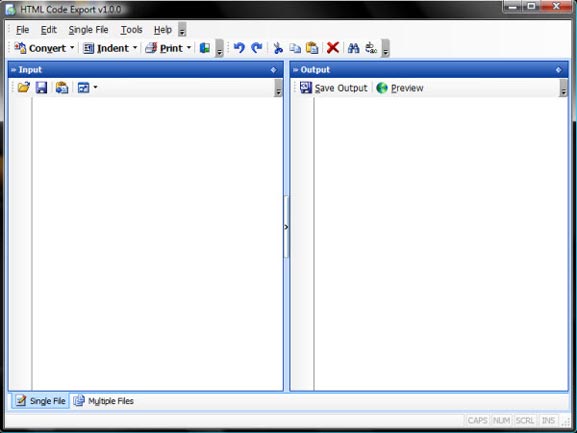Image resolution: width=577 pixels, height=433 pixels.
Task: Toggle the Output panel pin diamond
Action: [x=559, y=70]
